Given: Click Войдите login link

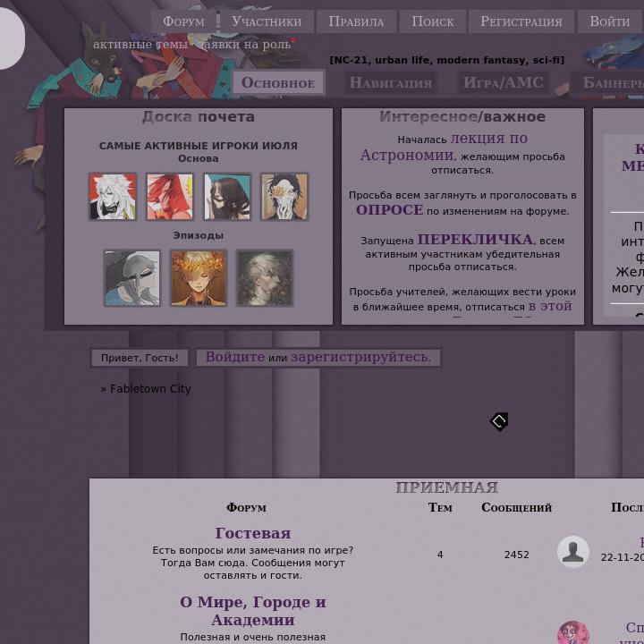Looking at the screenshot, I should (235, 357).
